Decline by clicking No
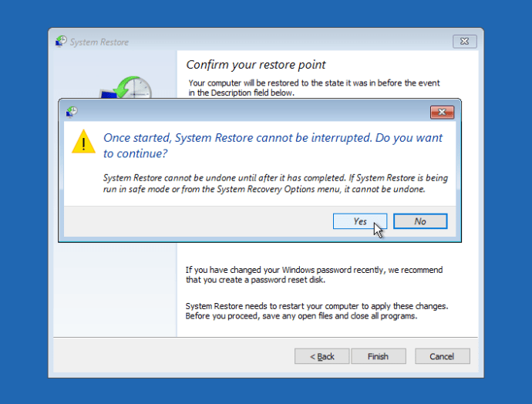Viewport: 532px width, 404px height. tap(420, 221)
